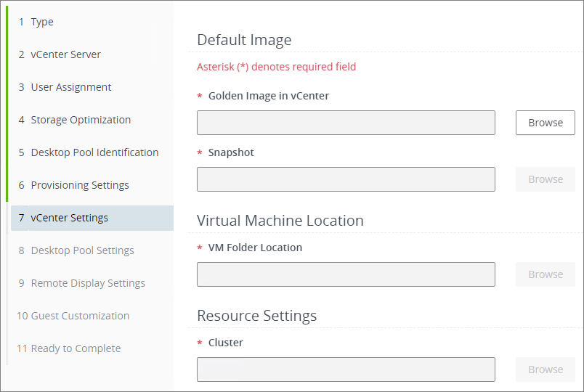This screenshot has width=584, height=392.
Task: Focus the Golden Image in vCenter field
Action: pyautogui.click(x=346, y=123)
